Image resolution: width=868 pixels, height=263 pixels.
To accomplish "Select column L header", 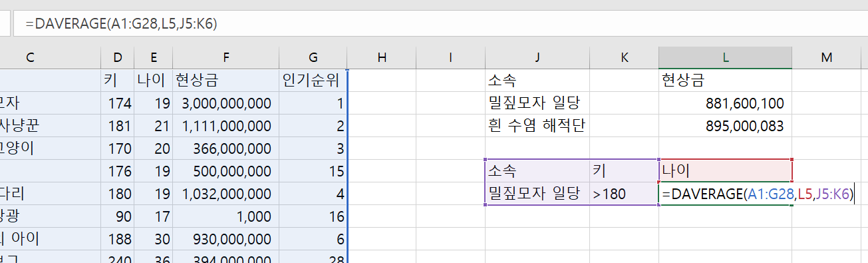I will point(726,58).
